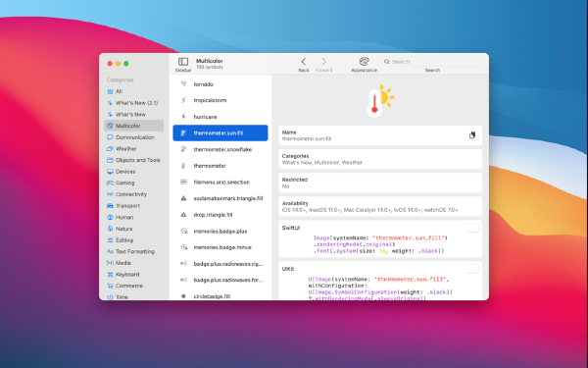The height and width of the screenshot is (368, 588).
Task: Click the thermometer sun preview image
Action: coord(380,101)
